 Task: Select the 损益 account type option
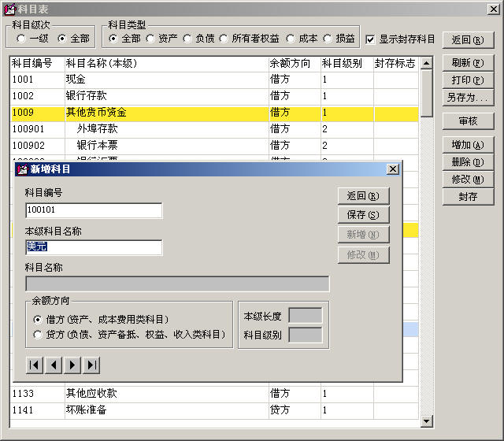tap(328, 39)
